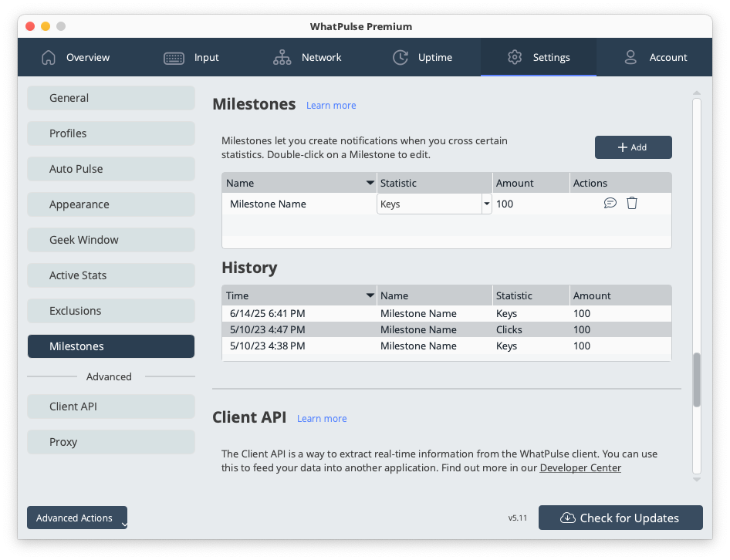Open Account via the person icon
The width and height of the screenshot is (730, 560).
[x=630, y=57]
